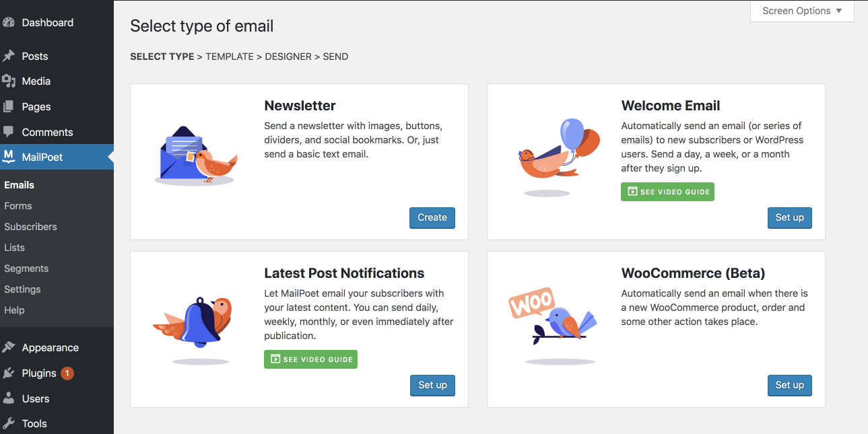
Task: Open Comments via the speech bubble icon
Action: click(x=11, y=132)
